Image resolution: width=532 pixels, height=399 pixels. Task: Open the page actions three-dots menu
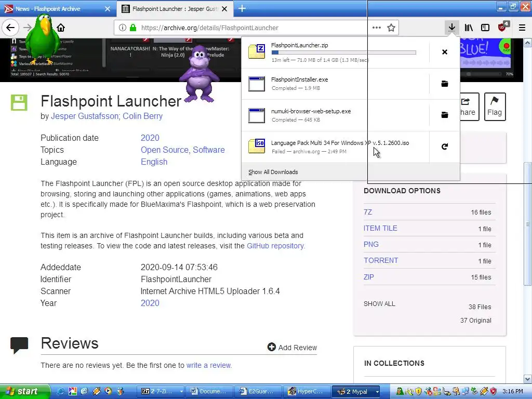tap(376, 28)
